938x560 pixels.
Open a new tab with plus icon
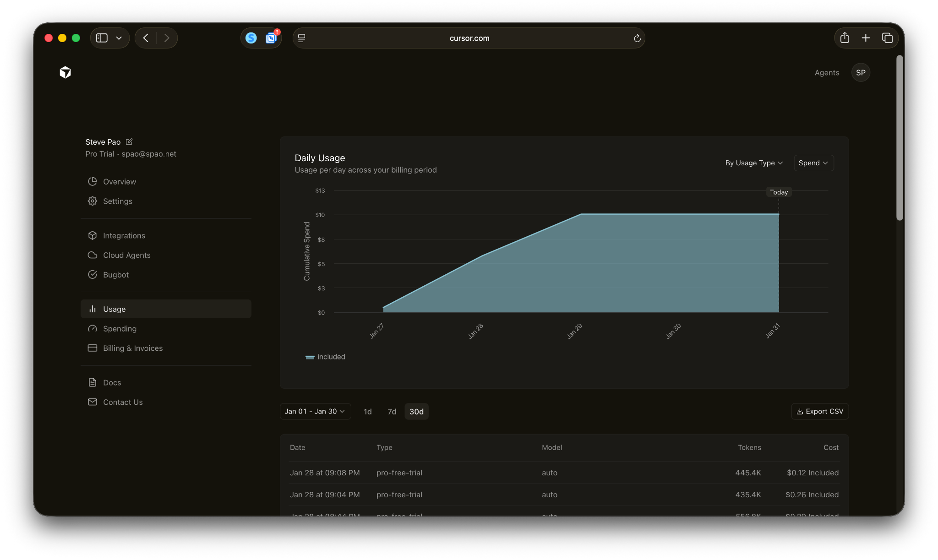tap(866, 38)
